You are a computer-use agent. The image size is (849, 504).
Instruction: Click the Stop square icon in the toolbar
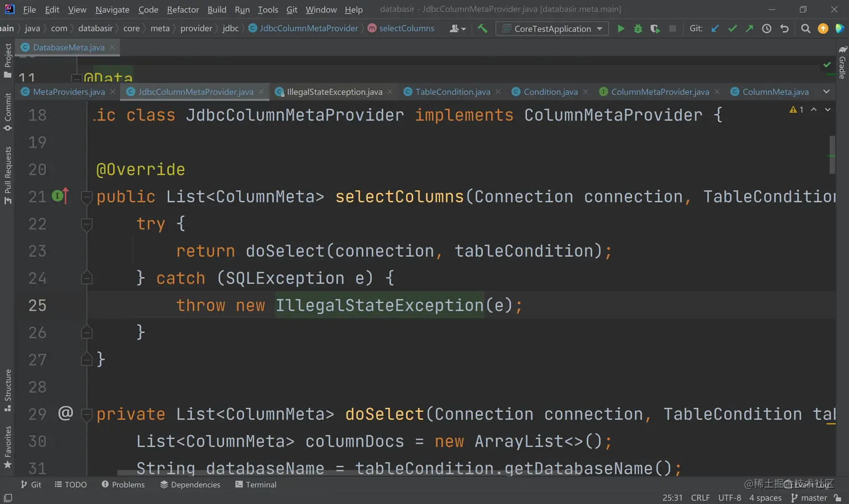(x=673, y=29)
